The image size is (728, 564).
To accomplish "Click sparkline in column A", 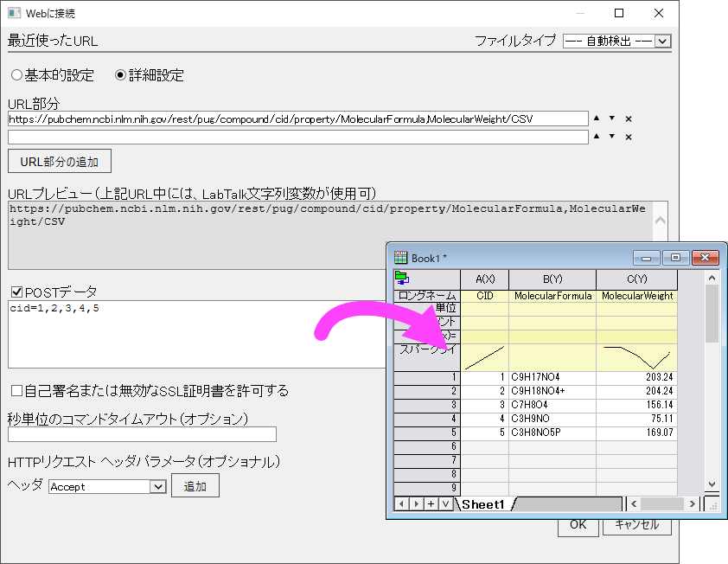I will pos(485,357).
